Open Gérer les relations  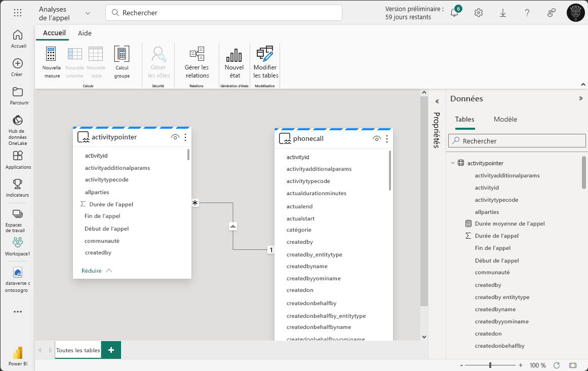197,62
